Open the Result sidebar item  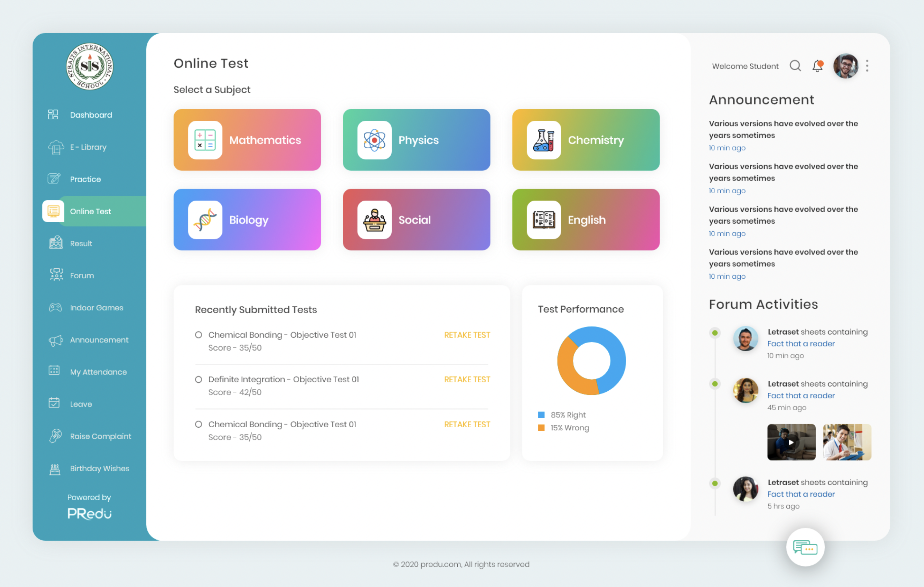[81, 243]
